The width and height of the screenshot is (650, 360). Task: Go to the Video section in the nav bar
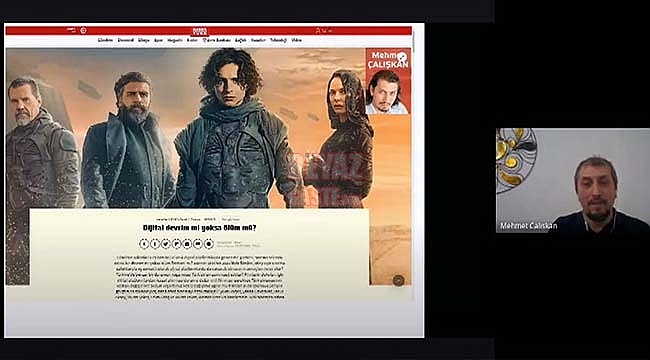(296, 40)
